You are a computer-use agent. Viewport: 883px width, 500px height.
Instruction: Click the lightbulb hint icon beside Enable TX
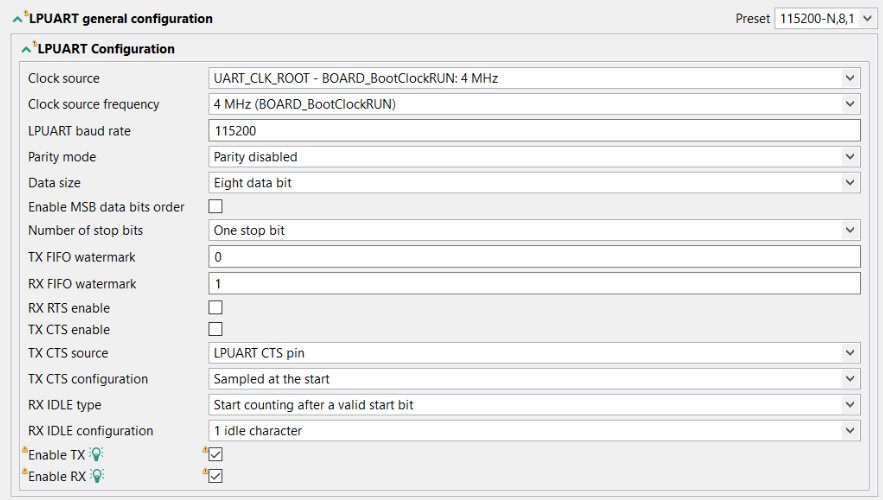point(97,455)
